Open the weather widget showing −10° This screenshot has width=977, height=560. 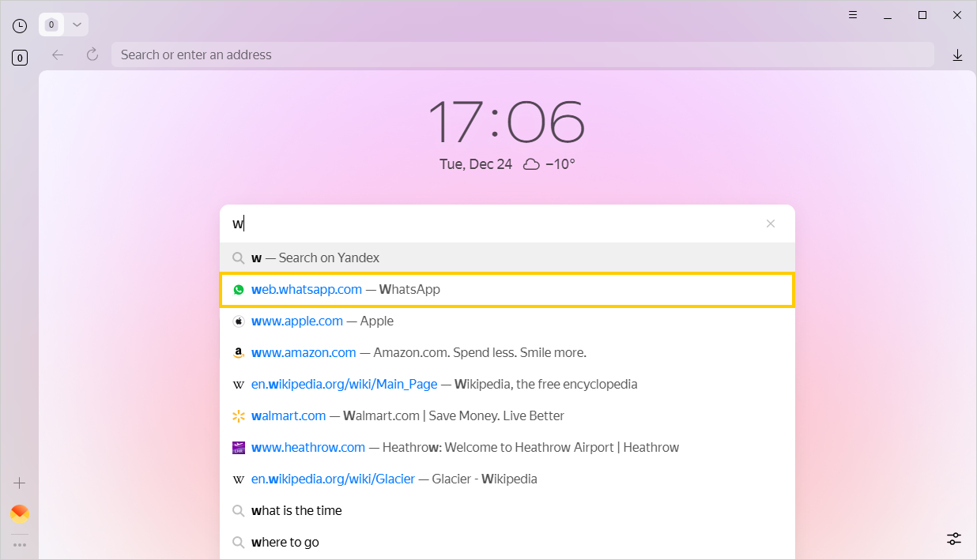click(549, 164)
